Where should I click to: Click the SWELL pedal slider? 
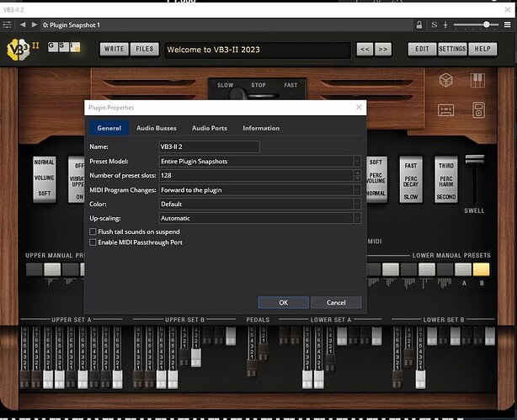coord(474,159)
